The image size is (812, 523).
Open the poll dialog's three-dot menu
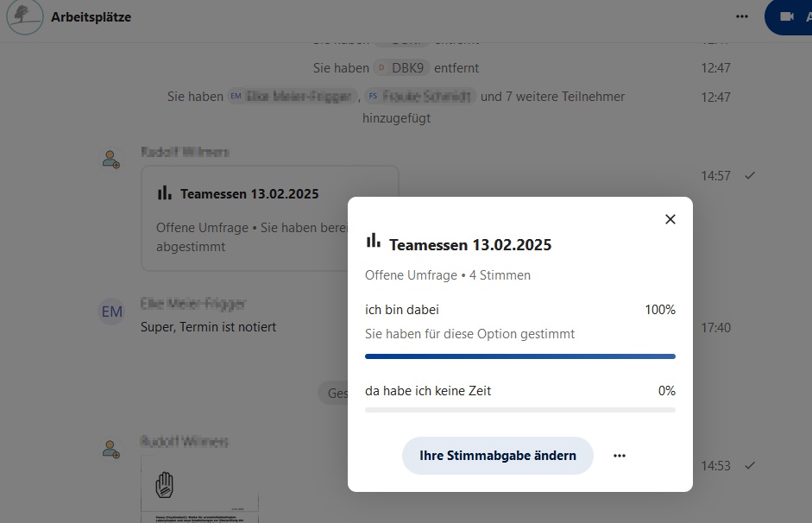coord(619,456)
